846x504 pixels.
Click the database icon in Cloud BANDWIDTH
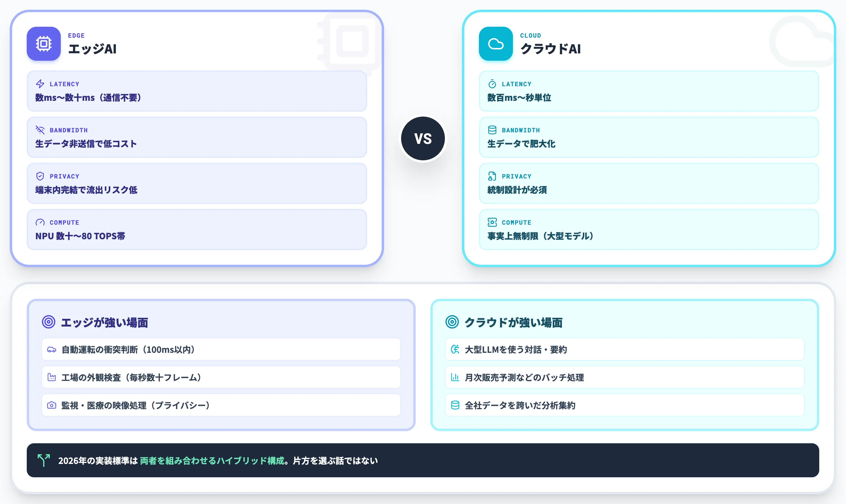pyautogui.click(x=492, y=130)
